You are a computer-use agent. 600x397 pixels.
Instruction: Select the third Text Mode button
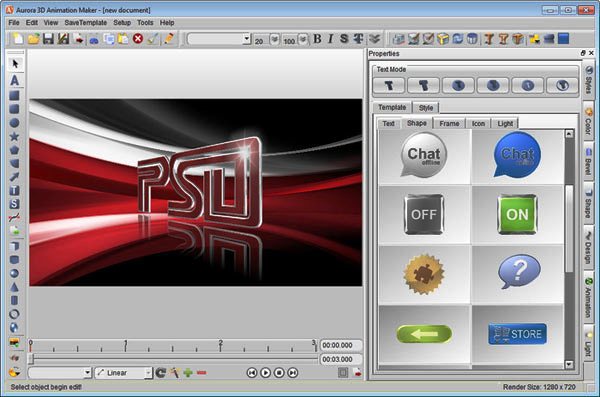coord(458,85)
